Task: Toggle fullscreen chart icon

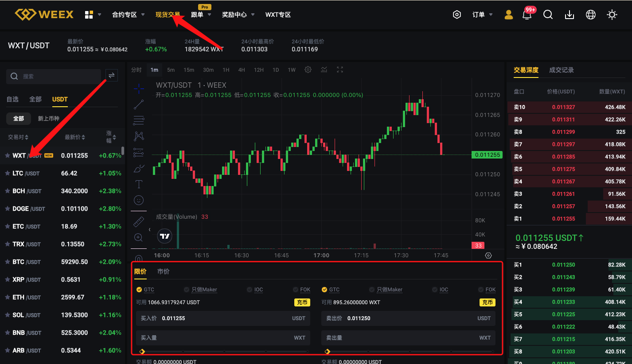Action: pos(340,70)
